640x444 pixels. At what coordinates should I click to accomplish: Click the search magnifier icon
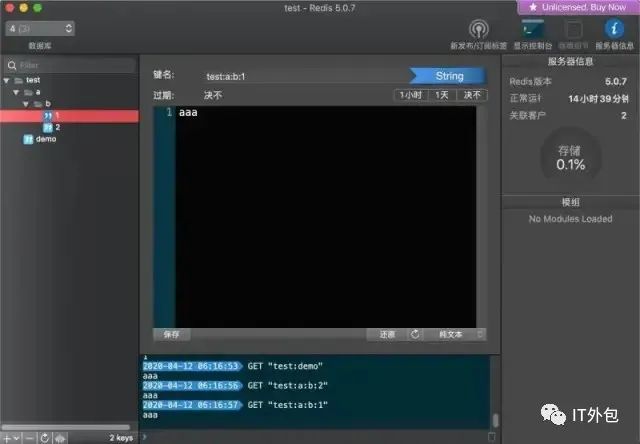click(x=12, y=65)
